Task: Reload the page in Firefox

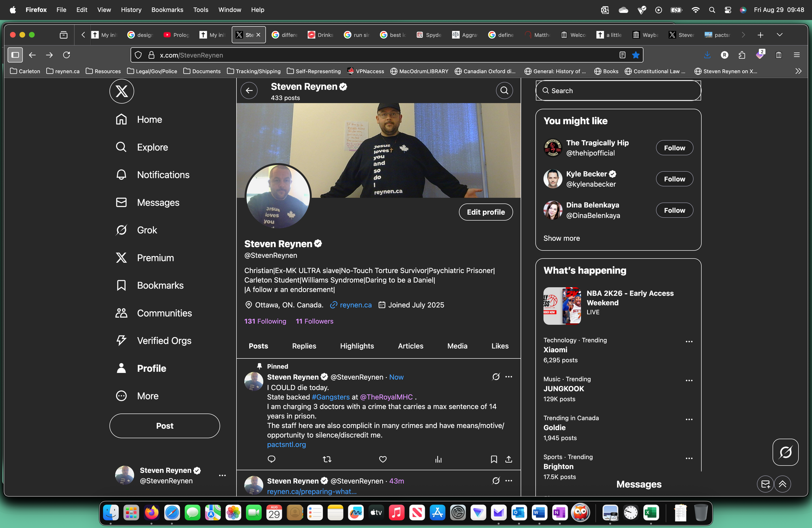Action: tap(67, 55)
